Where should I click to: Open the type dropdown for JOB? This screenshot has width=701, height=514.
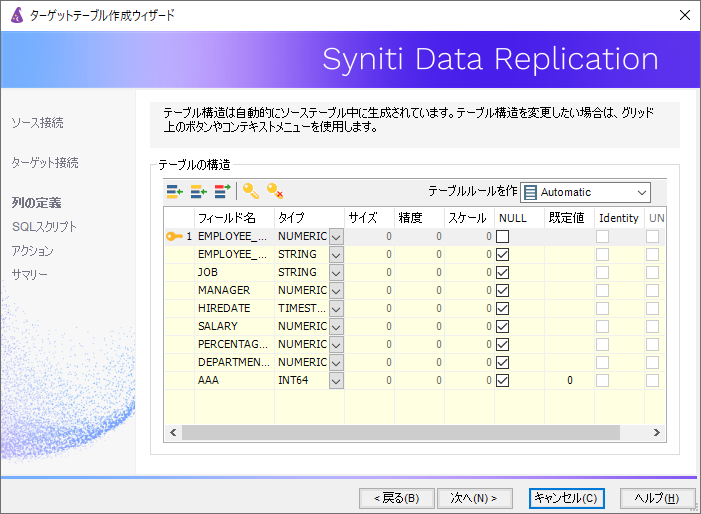click(336, 273)
